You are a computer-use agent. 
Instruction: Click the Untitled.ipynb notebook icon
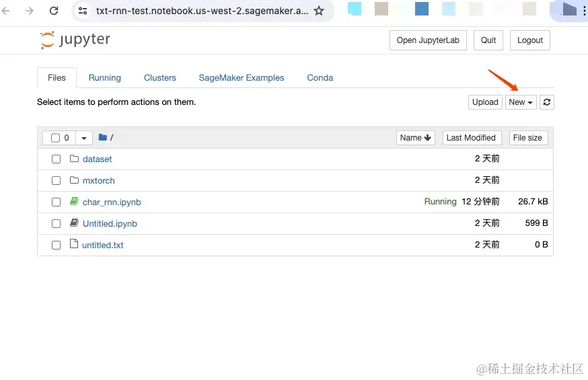click(74, 223)
